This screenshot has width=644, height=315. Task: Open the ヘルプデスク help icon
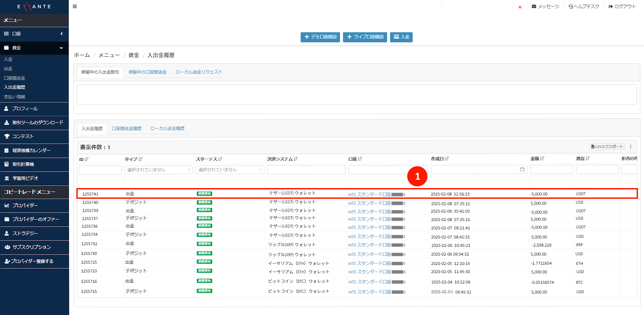tap(570, 6)
